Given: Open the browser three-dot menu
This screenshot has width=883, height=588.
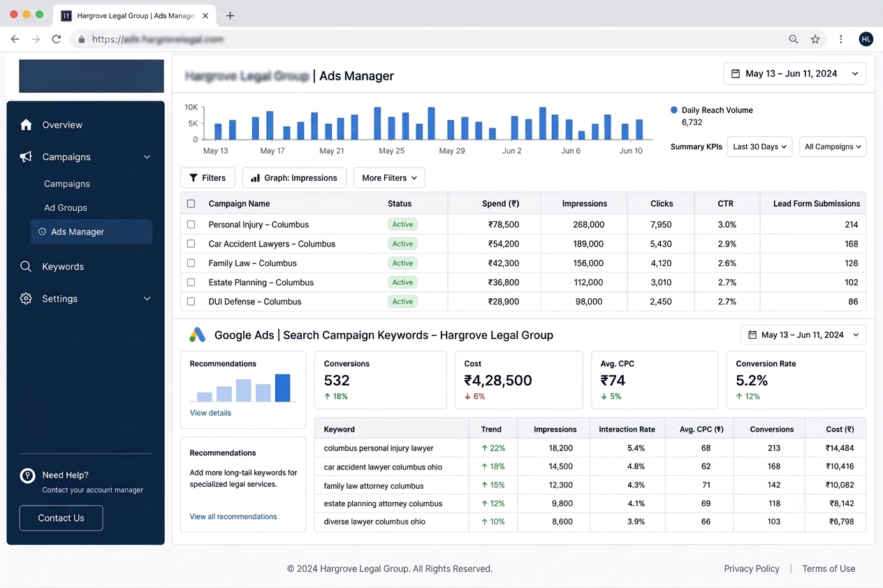Looking at the screenshot, I should coord(841,40).
